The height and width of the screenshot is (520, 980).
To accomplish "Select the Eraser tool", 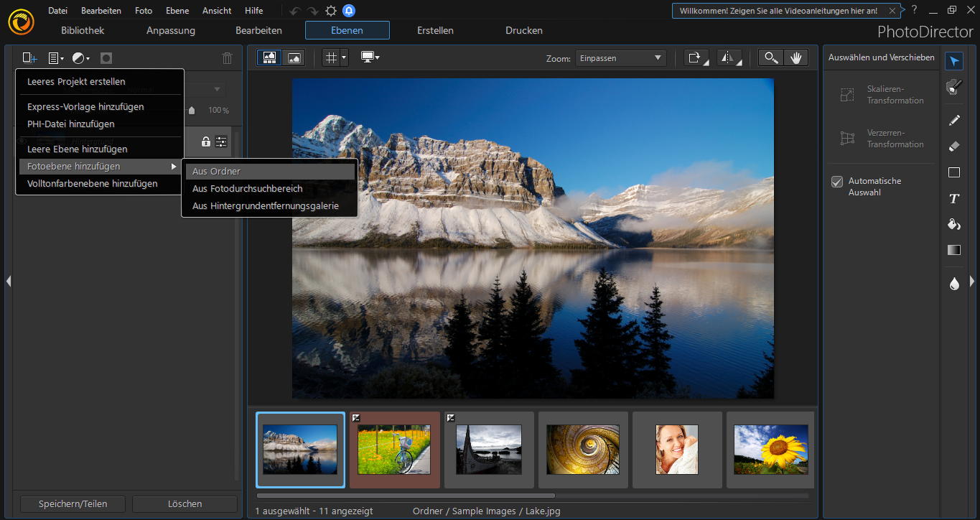I will coord(953,147).
